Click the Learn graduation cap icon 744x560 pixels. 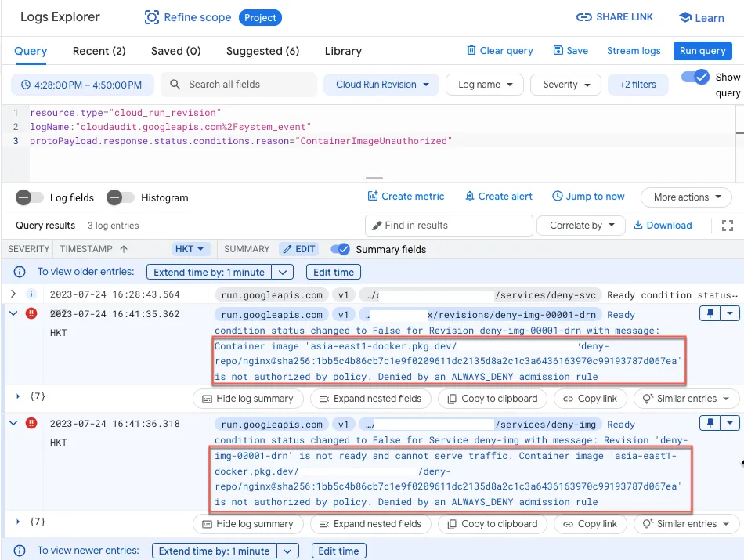pyautogui.click(x=685, y=17)
